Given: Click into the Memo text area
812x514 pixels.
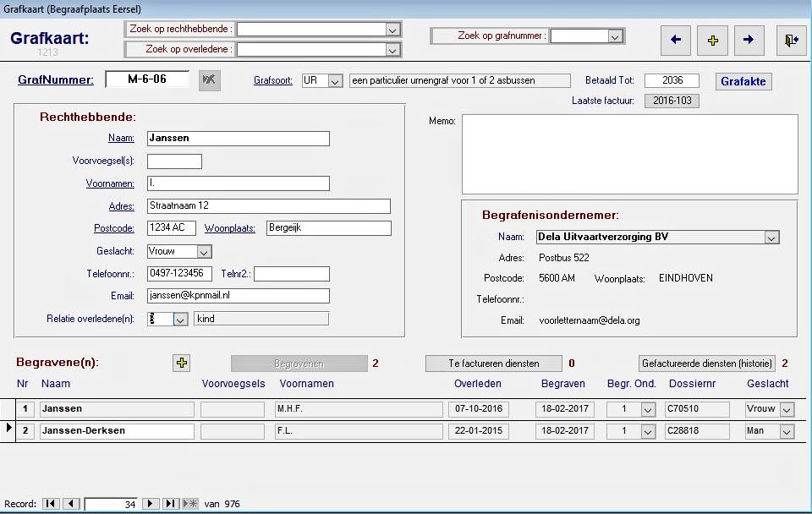Looking at the screenshot, I should (628, 154).
